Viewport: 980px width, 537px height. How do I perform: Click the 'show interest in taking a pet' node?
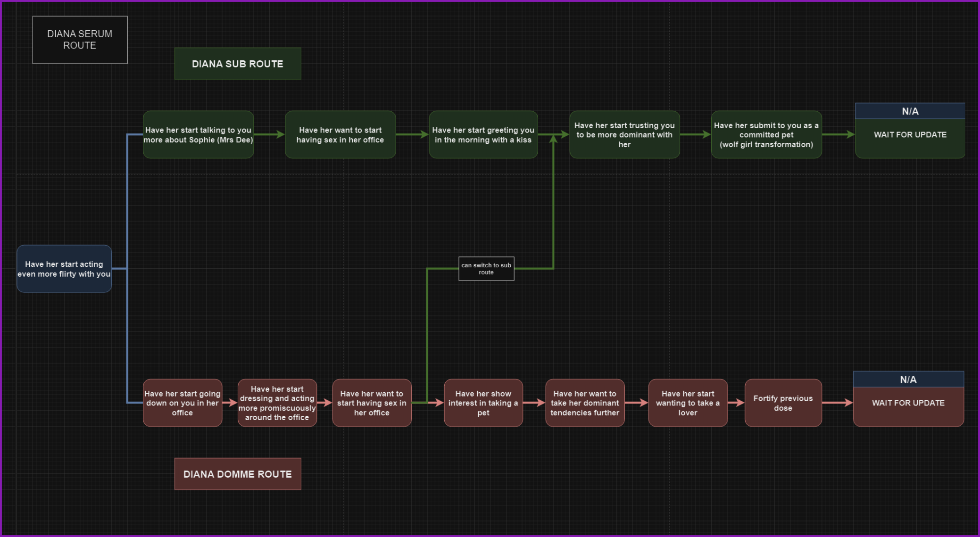tap(483, 403)
